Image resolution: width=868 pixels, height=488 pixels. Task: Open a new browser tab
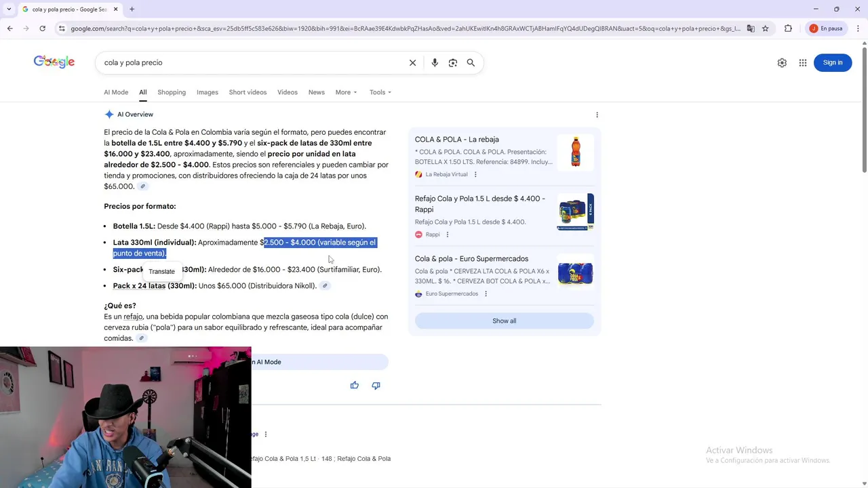pyautogui.click(x=132, y=9)
